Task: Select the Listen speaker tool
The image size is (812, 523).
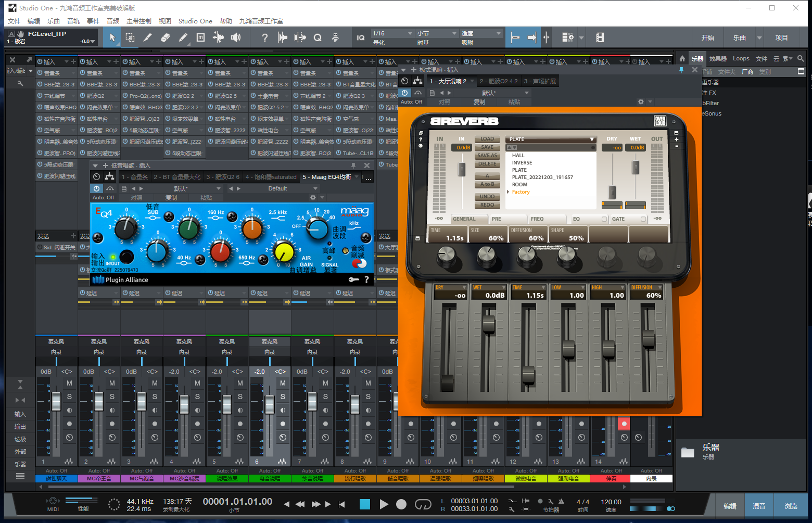Action: pos(236,37)
